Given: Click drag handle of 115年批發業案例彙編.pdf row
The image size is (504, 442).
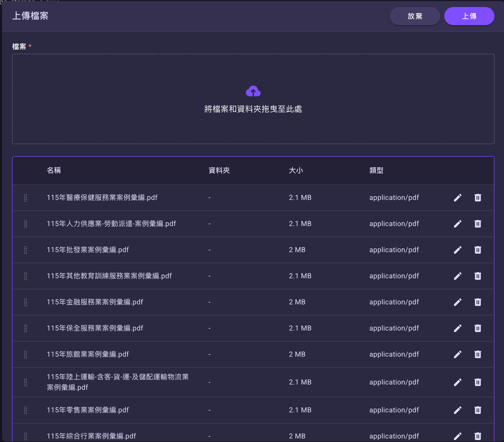Looking at the screenshot, I should (x=26, y=250).
